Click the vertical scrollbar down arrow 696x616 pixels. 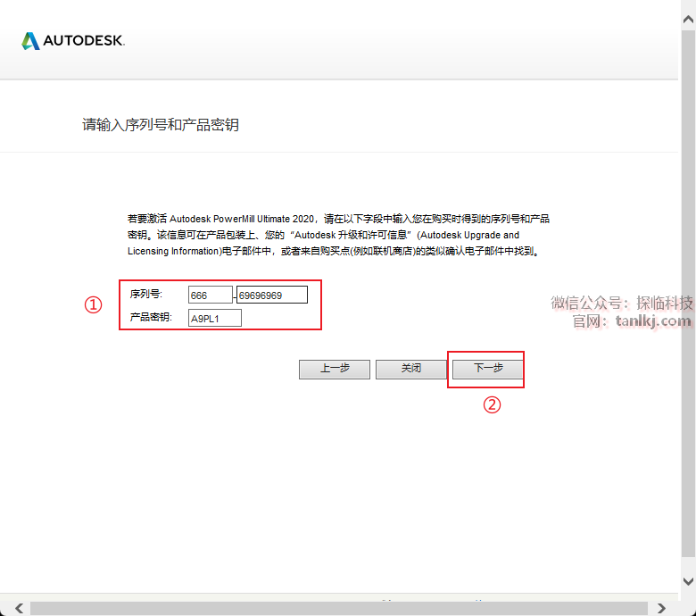[x=688, y=581]
